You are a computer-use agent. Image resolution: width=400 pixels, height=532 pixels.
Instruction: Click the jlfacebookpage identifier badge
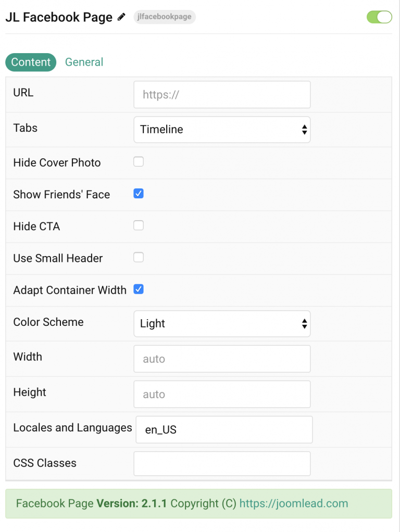[165, 17]
